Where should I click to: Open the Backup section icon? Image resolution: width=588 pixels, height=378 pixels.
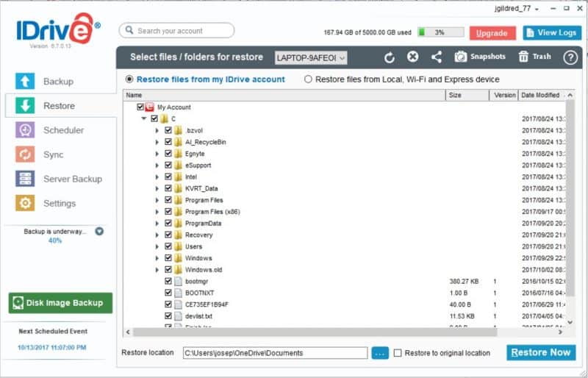click(x=25, y=81)
